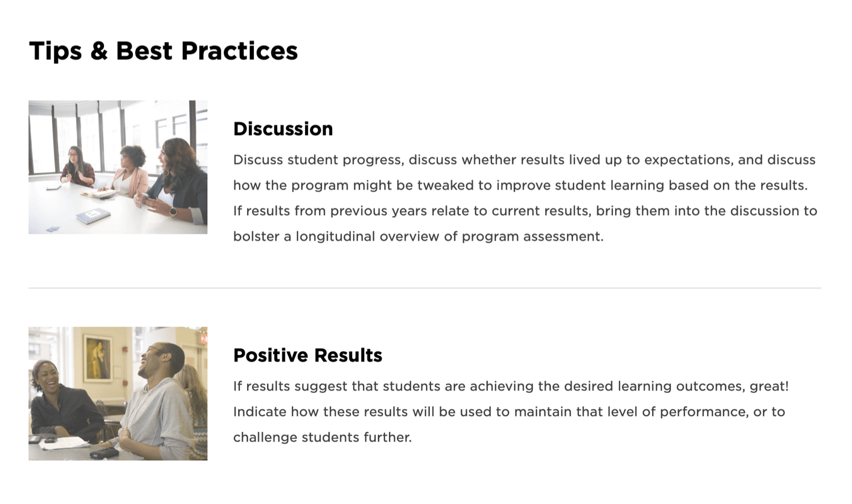This screenshot has height=504, width=852.
Task: Click the line starting 'Indicate how these results'
Action: pyautogui.click(x=508, y=412)
